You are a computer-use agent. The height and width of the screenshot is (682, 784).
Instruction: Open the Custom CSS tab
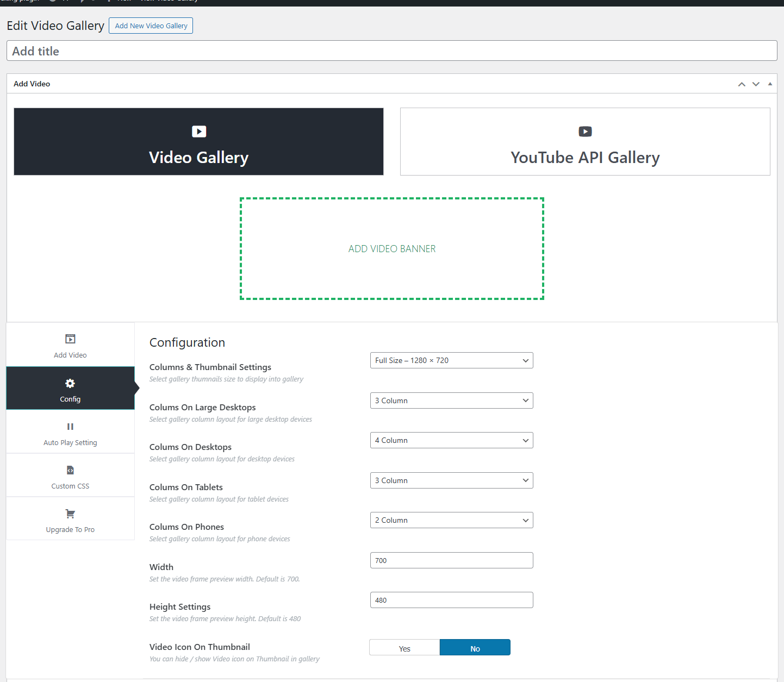click(70, 475)
